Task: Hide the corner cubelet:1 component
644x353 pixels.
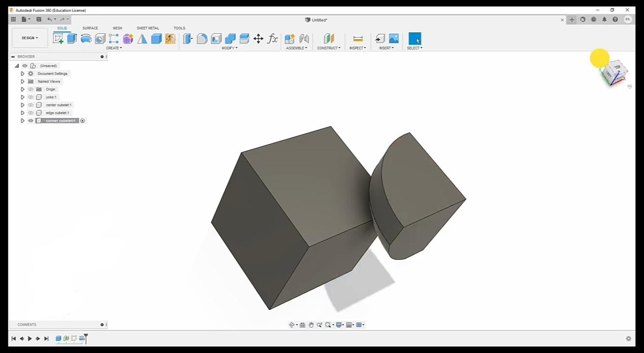Action: (x=30, y=121)
